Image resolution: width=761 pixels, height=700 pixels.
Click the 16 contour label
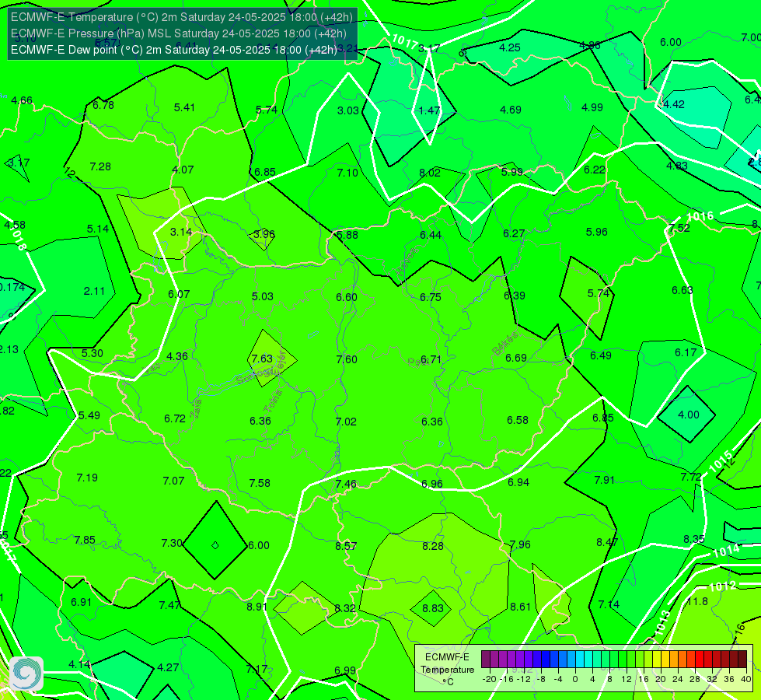(740, 629)
